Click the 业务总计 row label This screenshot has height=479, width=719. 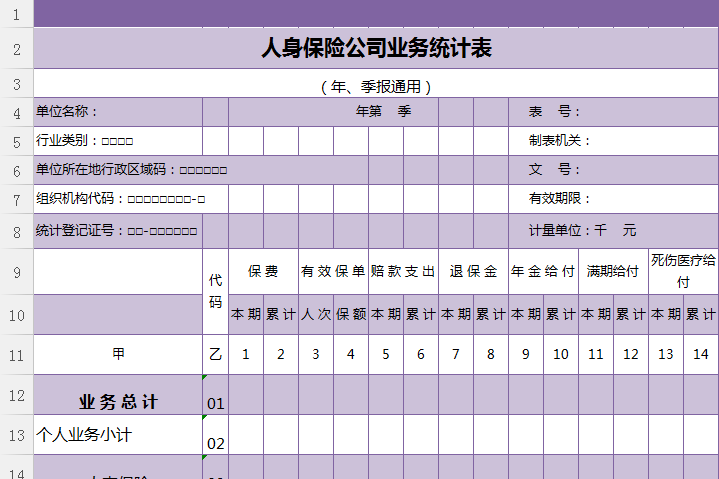pyautogui.click(x=117, y=402)
